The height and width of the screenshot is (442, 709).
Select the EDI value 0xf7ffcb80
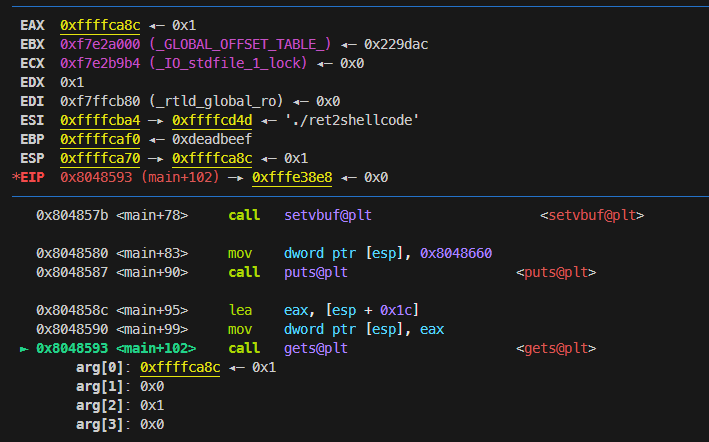(x=100, y=101)
